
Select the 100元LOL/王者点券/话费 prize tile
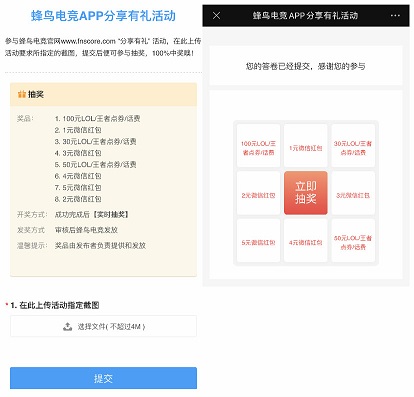258,145
